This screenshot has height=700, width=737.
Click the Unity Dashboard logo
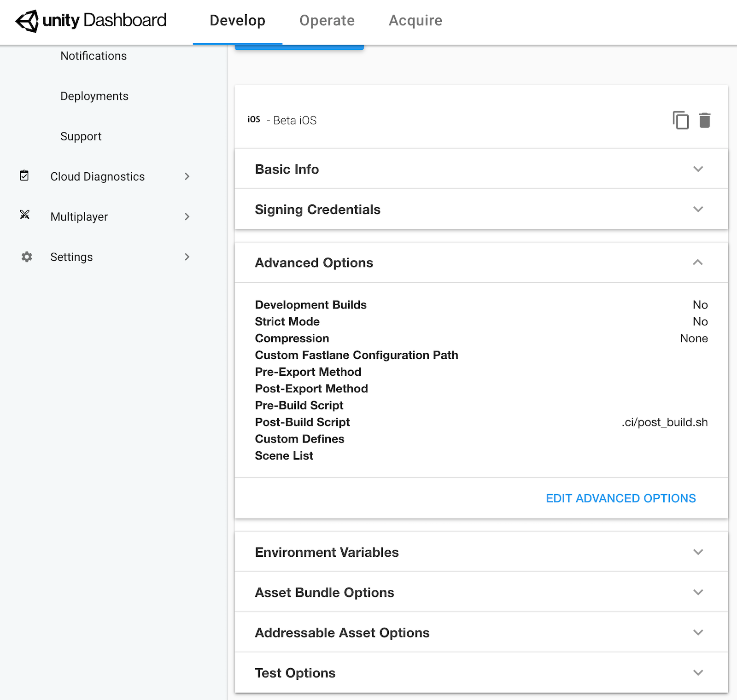pyautogui.click(x=90, y=20)
